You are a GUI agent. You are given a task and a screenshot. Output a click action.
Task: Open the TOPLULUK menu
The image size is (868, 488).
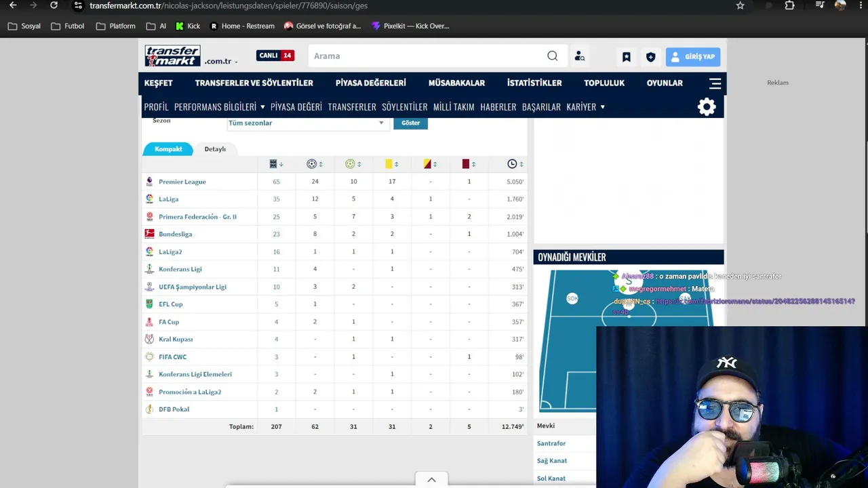pos(604,83)
